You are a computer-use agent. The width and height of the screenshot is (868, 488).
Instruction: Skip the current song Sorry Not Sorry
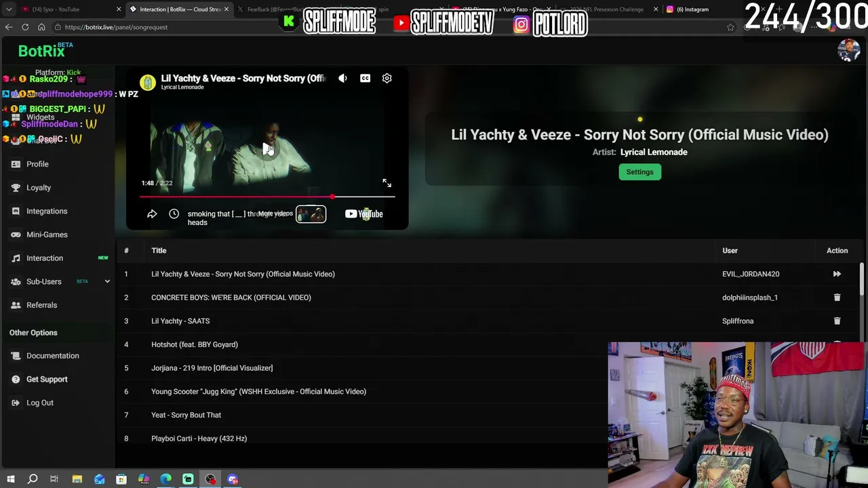pos(837,274)
